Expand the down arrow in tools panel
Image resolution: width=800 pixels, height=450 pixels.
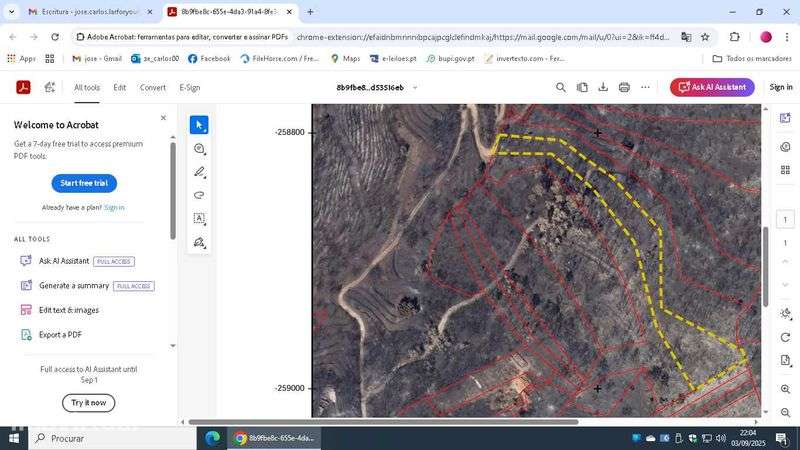coord(173,346)
